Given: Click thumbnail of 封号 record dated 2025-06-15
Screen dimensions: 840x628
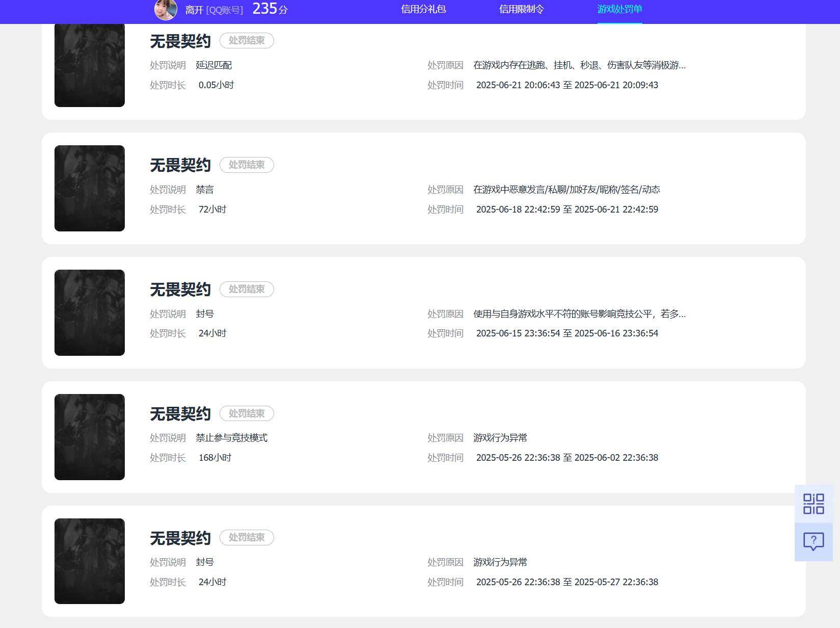Looking at the screenshot, I should [90, 312].
